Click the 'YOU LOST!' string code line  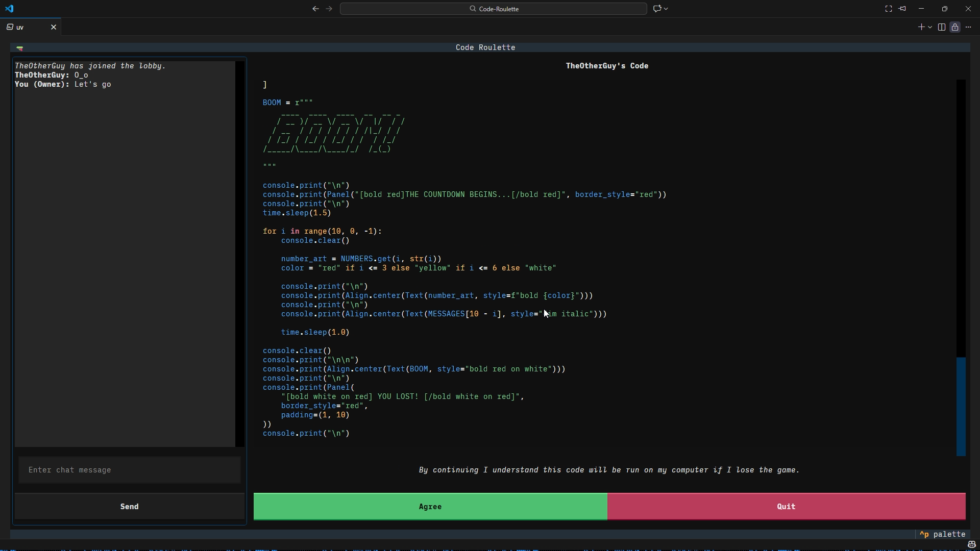tap(403, 396)
